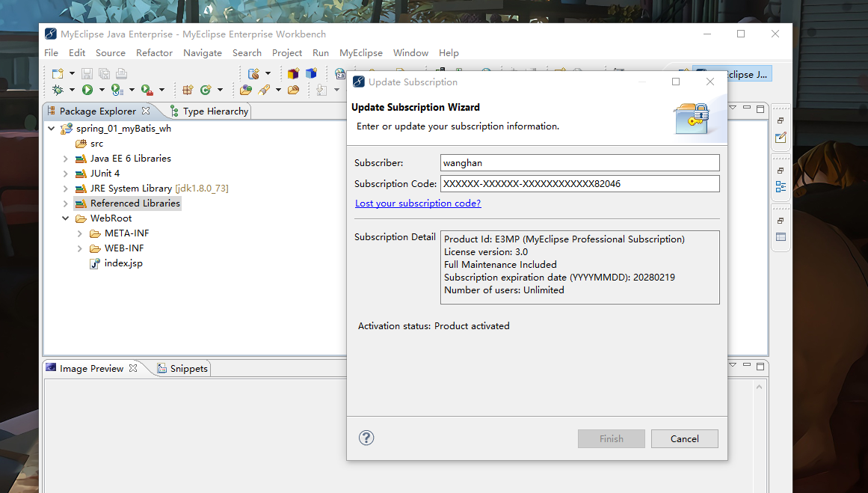Click the help question mark icon
This screenshot has height=493, width=868.
coord(366,438)
